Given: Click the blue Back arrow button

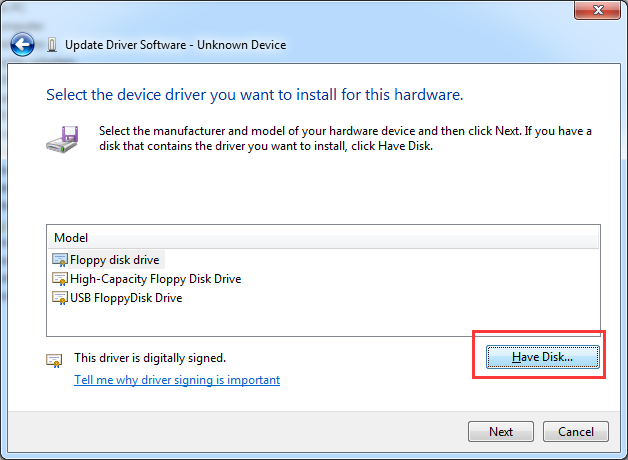Looking at the screenshot, I should pyautogui.click(x=22, y=45).
